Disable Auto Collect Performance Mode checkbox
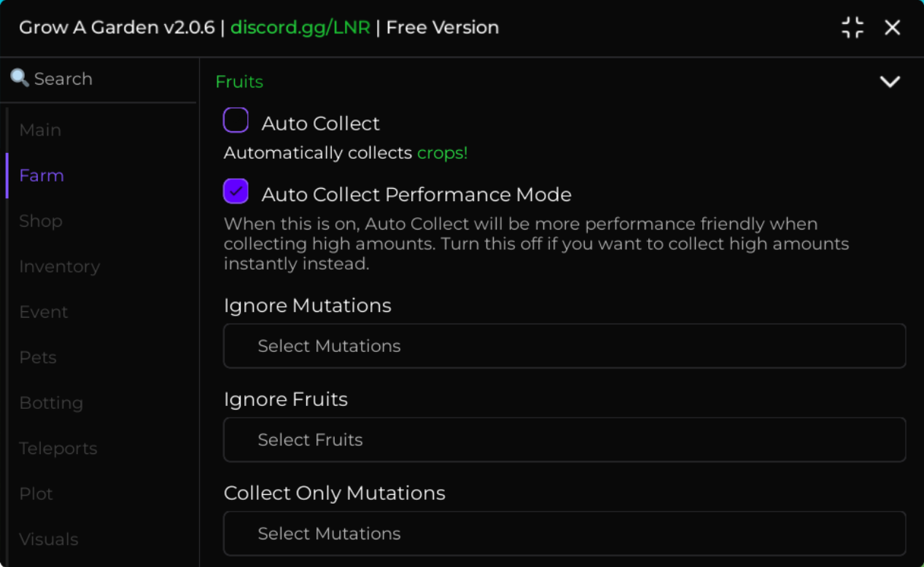Image resolution: width=924 pixels, height=567 pixels. [236, 192]
